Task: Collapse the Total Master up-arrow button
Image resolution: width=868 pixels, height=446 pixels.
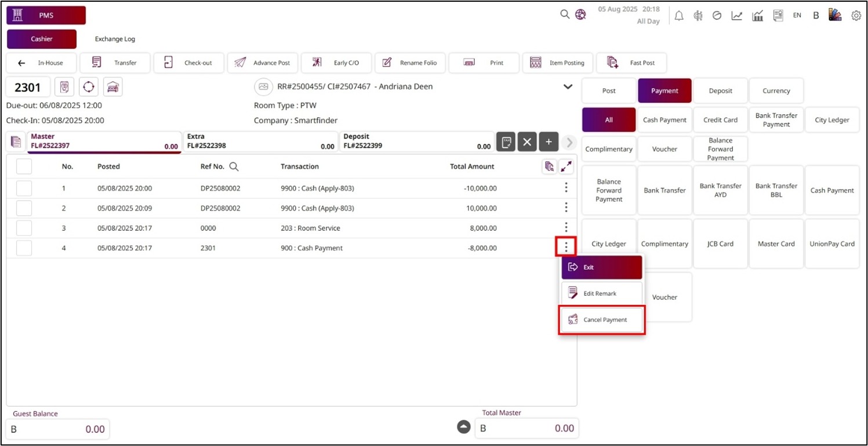Action: click(463, 427)
